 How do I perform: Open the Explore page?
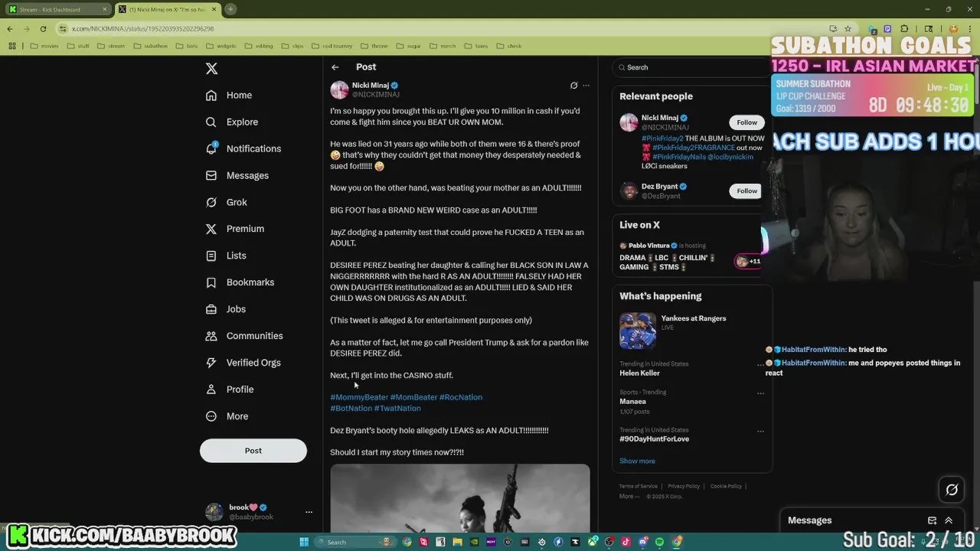pos(232,122)
